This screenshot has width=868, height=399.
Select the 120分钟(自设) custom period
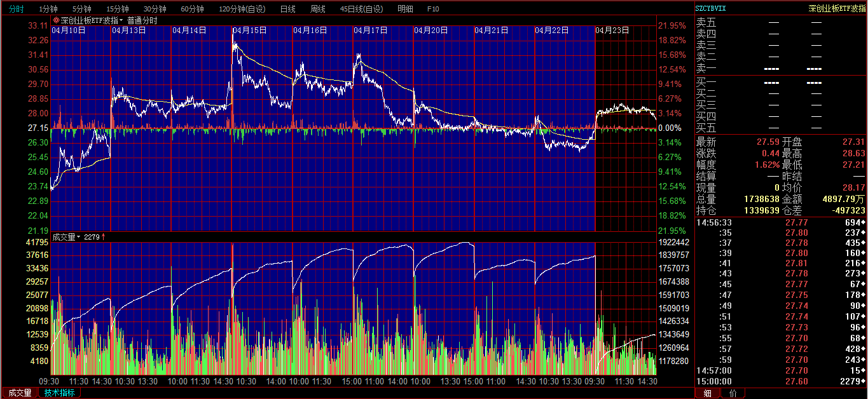[242, 9]
